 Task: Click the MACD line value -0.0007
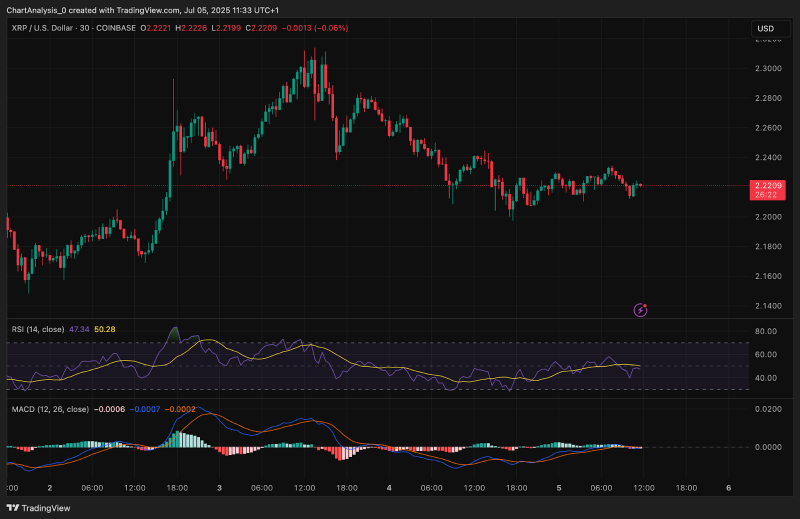coord(145,409)
